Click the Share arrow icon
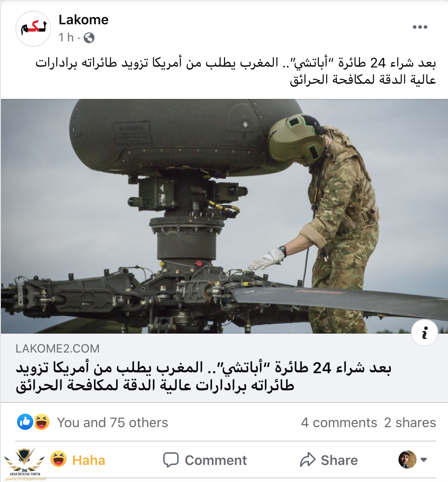This screenshot has height=482, width=448. point(308,460)
